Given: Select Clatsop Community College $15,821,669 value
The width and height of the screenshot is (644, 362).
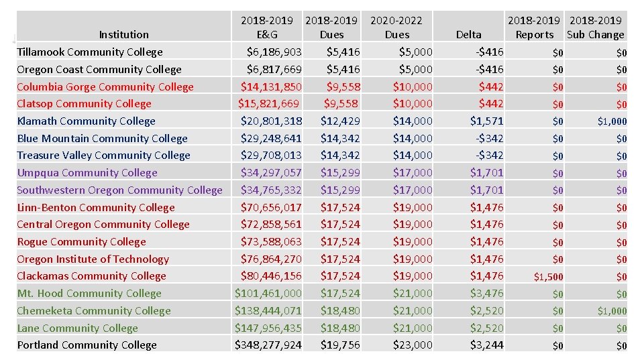Looking at the screenshot, I should [268, 104].
